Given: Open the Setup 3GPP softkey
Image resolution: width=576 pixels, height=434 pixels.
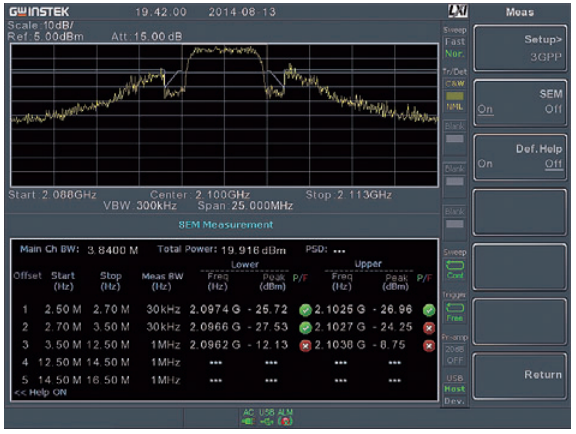Looking at the screenshot, I should [x=520, y=49].
